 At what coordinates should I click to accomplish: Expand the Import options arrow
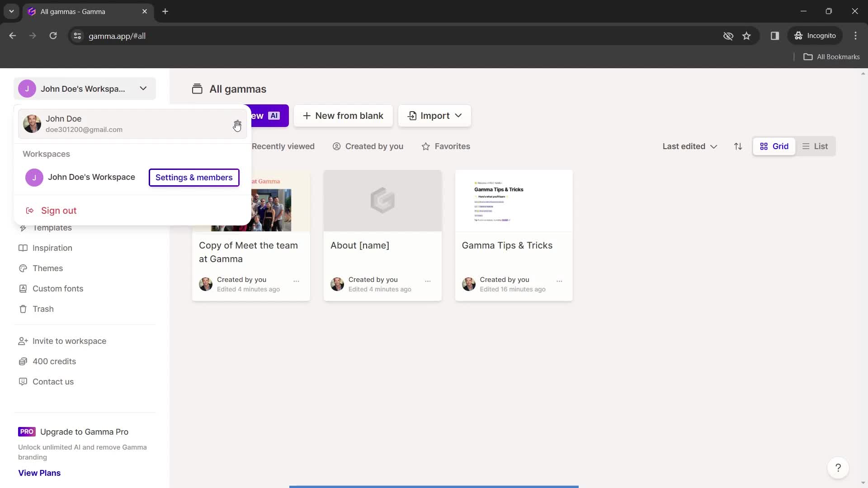pos(458,115)
